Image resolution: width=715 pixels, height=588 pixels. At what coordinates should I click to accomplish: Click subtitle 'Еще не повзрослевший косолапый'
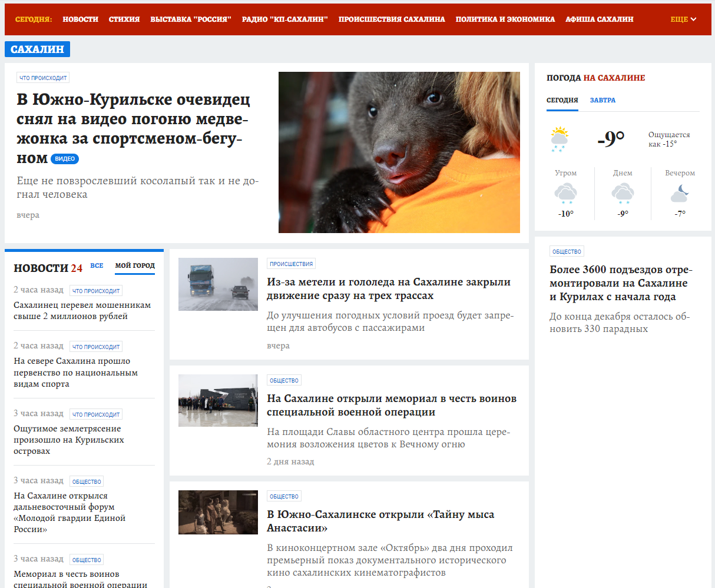coord(138,188)
